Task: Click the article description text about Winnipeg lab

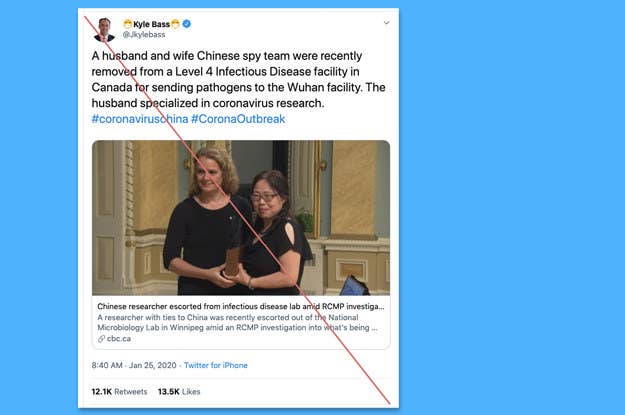Action: [238, 323]
